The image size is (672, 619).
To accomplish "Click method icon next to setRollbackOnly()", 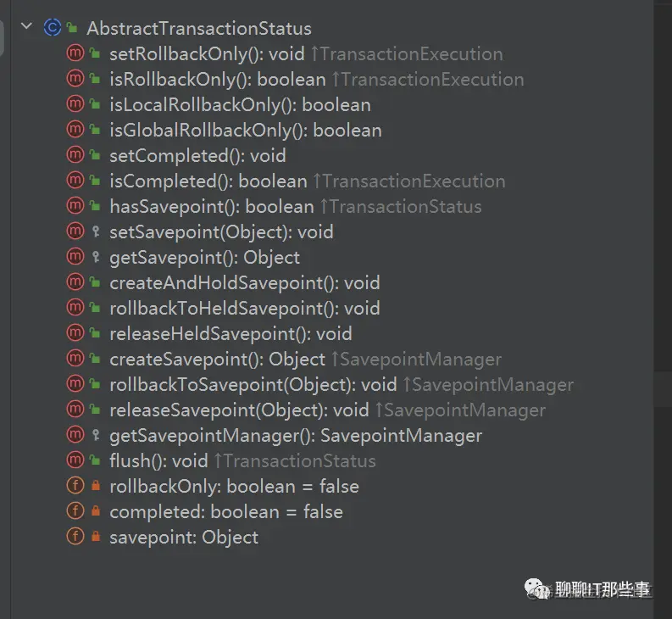I will click(75, 53).
